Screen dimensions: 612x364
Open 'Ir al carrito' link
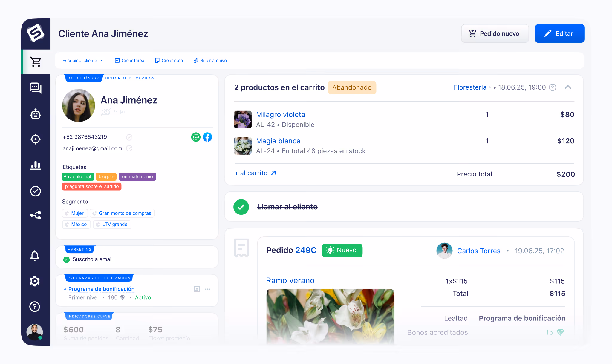coord(255,173)
